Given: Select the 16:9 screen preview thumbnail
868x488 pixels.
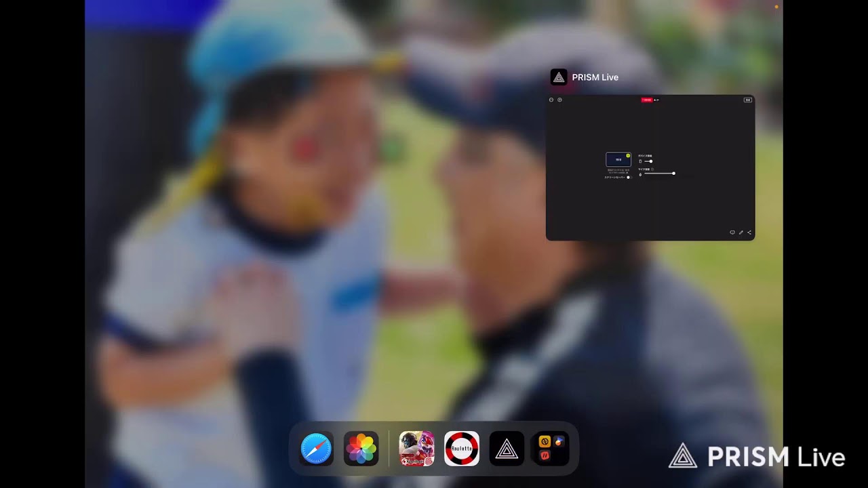Looking at the screenshot, I should [x=618, y=159].
